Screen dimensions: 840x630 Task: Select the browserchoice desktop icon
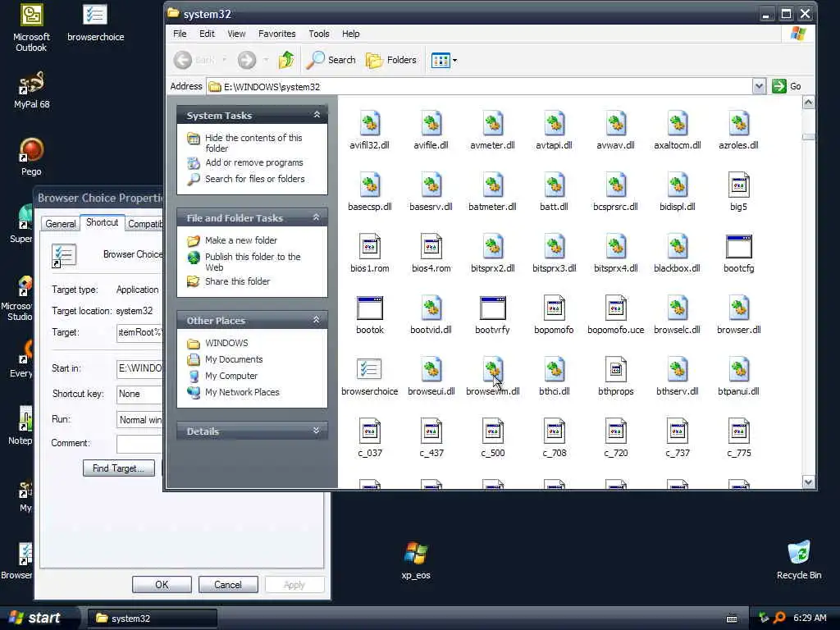[x=95, y=22]
